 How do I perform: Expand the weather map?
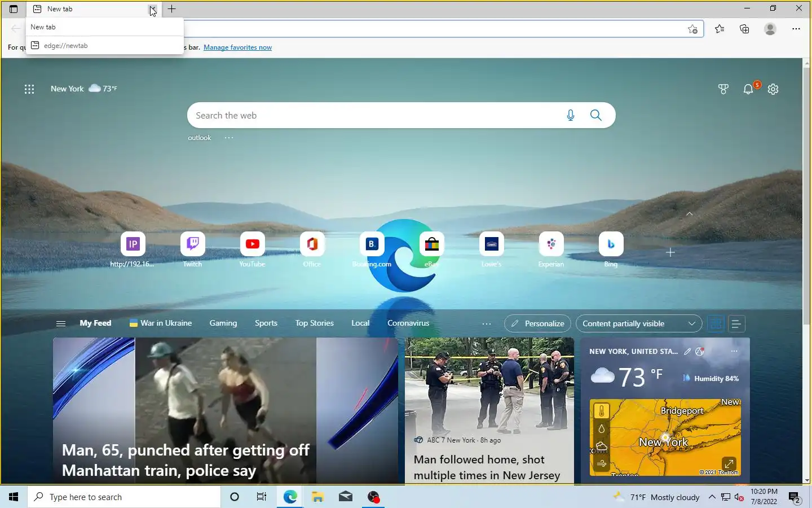point(729,464)
